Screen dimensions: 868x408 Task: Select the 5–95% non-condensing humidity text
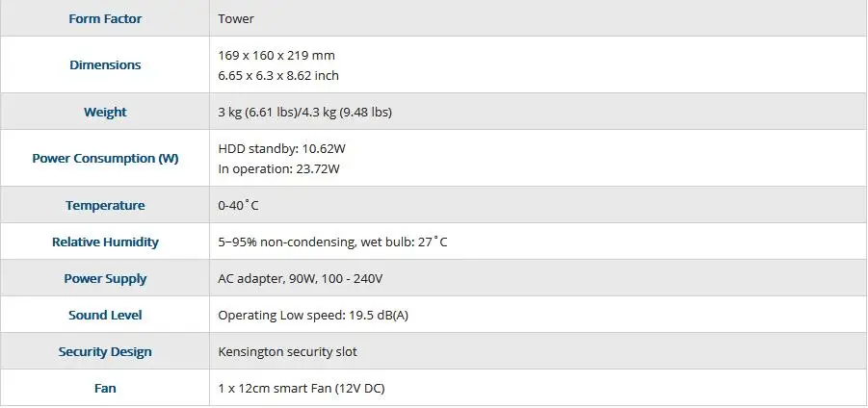pyautogui.click(x=287, y=242)
